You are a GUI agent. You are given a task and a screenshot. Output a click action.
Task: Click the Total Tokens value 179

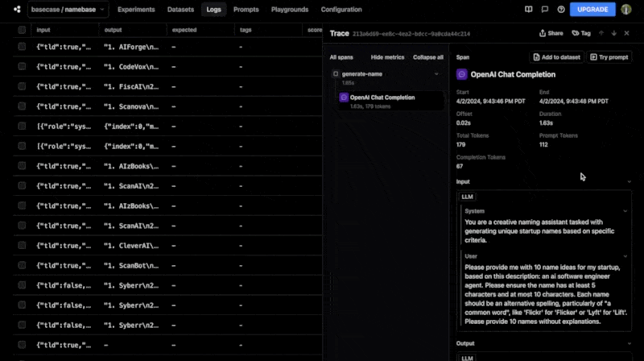460,145
